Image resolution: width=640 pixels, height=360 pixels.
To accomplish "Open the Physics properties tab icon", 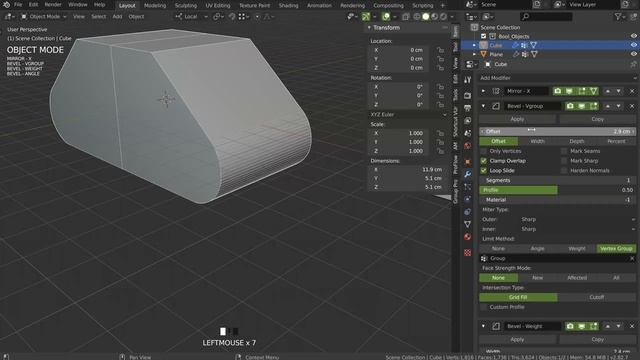I will click(x=468, y=199).
